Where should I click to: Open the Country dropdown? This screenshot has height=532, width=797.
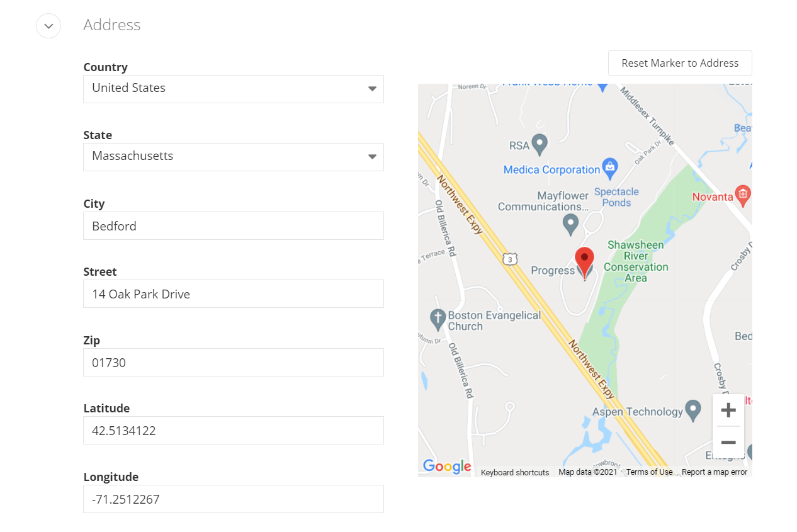coord(234,89)
